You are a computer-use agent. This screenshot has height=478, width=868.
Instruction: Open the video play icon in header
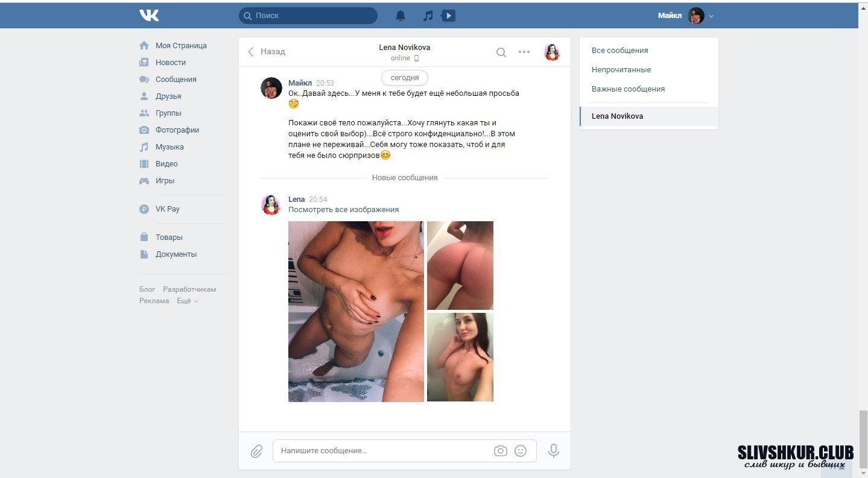(x=448, y=16)
